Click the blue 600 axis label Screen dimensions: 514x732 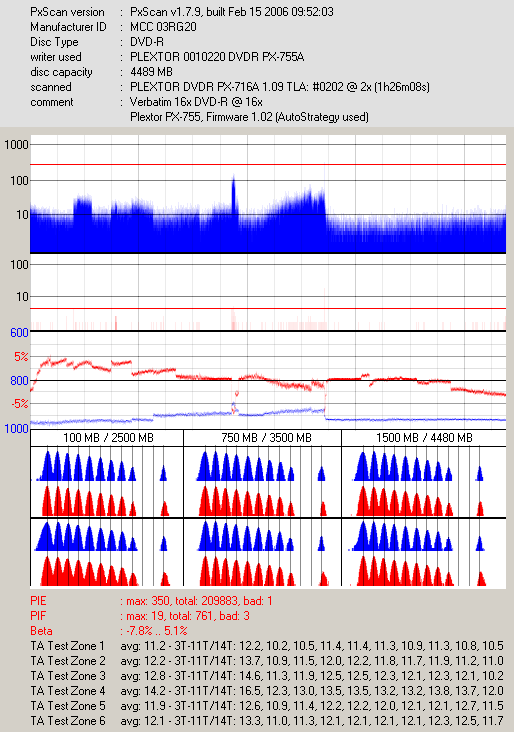19,332
